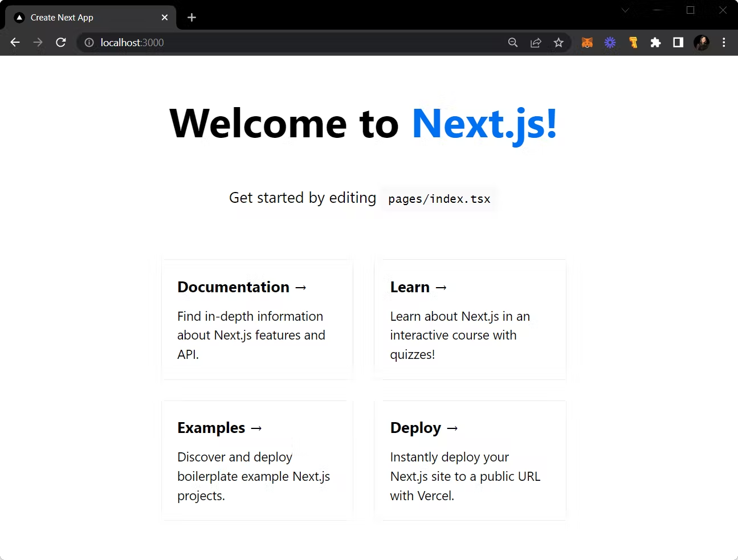Open the Extensions puzzle piece menu
The image size is (738, 560).
pyautogui.click(x=655, y=42)
